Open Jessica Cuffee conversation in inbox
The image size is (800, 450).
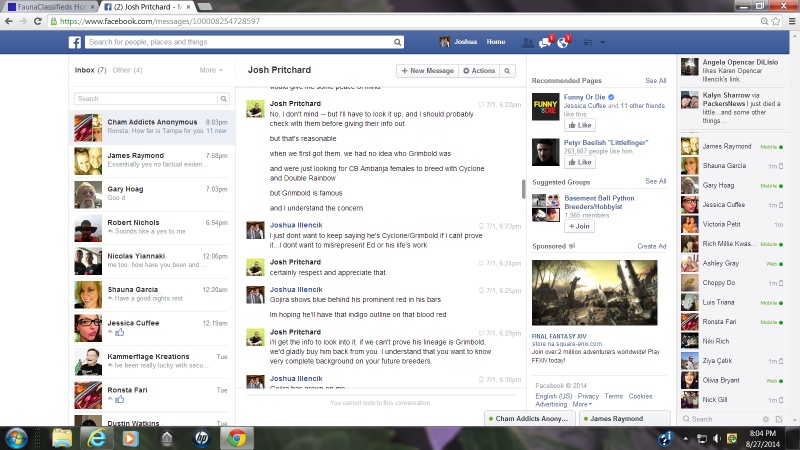click(152, 328)
